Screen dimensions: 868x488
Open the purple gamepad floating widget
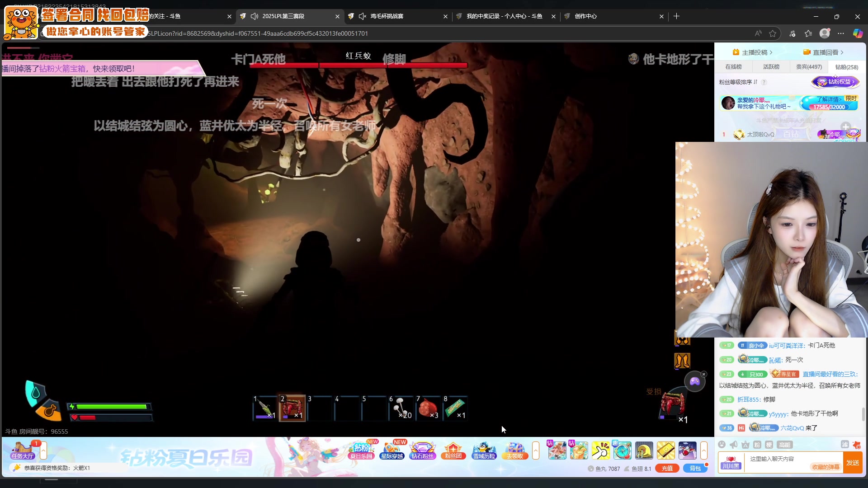click(x=694, y=382)
